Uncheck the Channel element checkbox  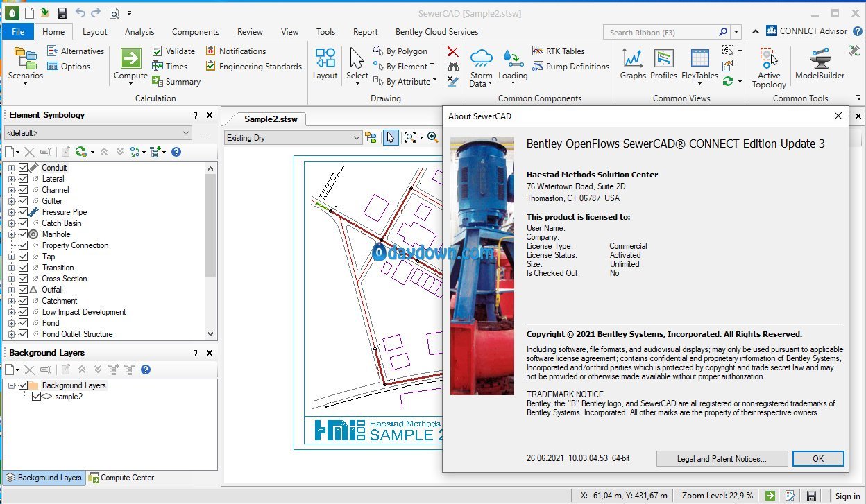click(x=23, y=190)
